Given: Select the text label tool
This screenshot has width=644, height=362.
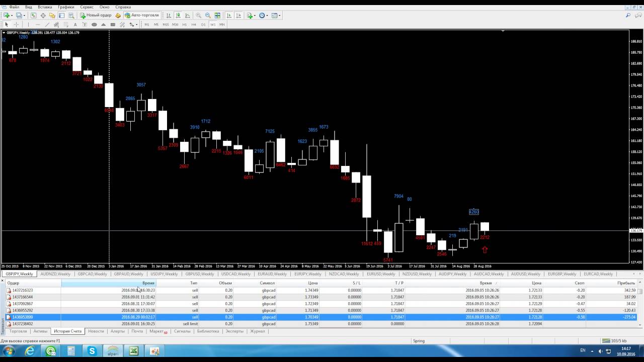Looking at the screenshot, I should click(x=85, y=24).
